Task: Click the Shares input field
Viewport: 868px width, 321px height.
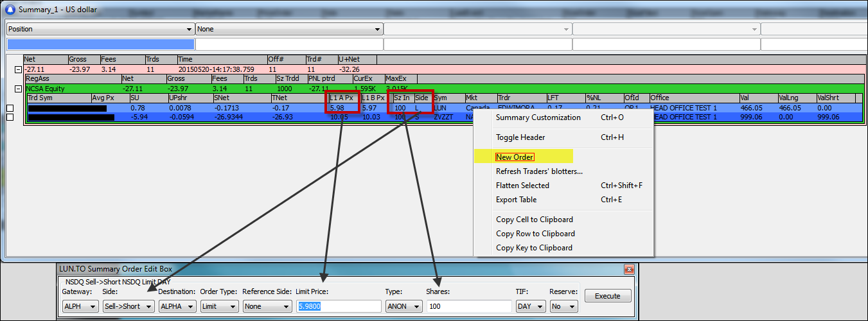Action: (467, 306)
